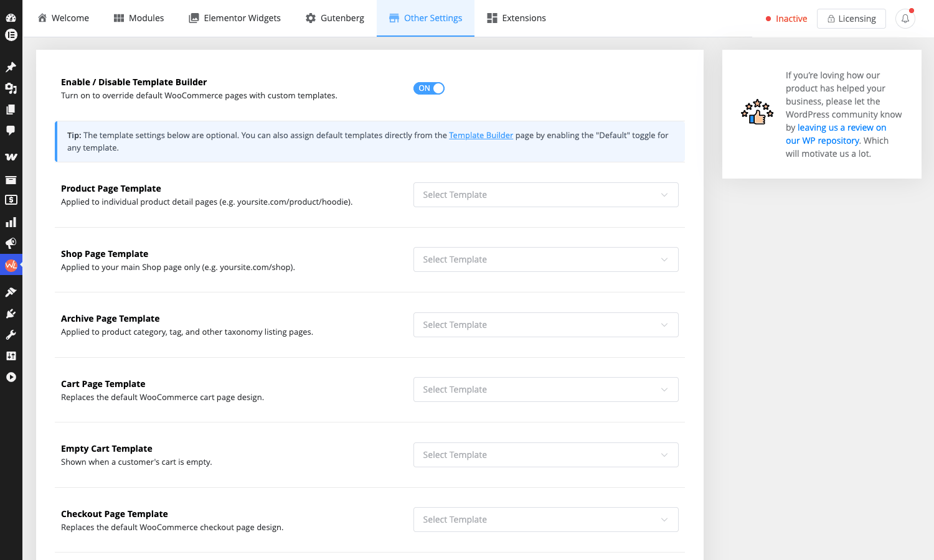Click the Product Page Template heading
This screenshot has height=560, width=934.
(111, 189)
